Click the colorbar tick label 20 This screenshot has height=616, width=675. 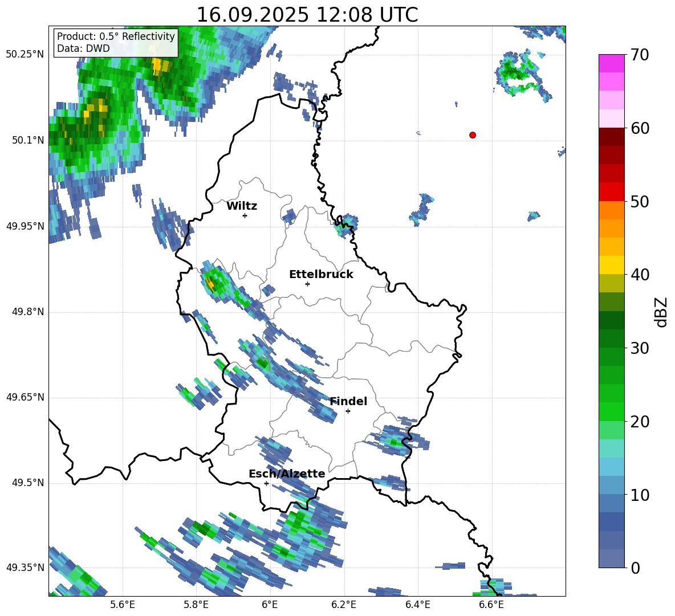640,422
